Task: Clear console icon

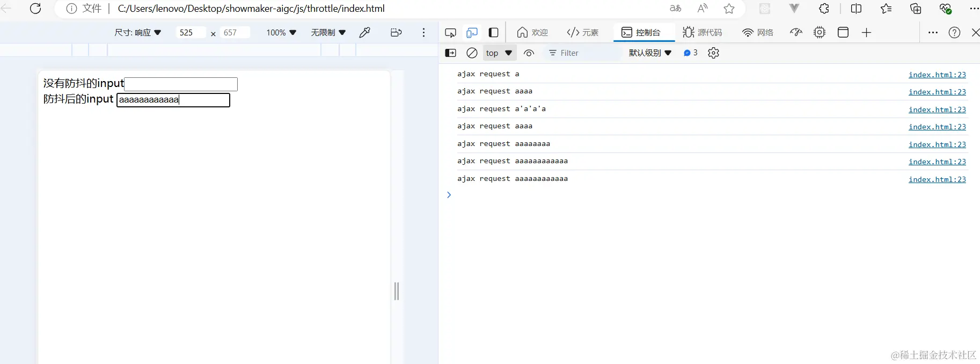Action: 472,53
